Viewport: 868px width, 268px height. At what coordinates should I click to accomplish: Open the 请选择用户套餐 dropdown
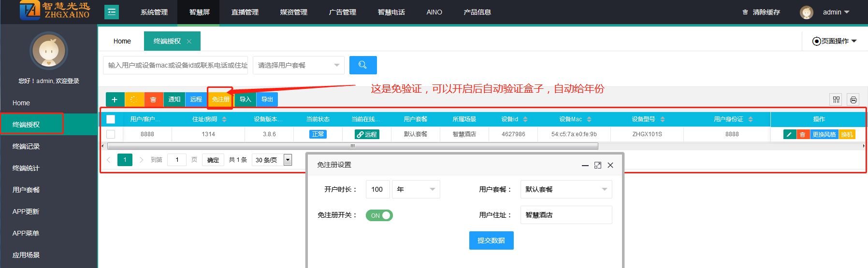pos(298,65)
